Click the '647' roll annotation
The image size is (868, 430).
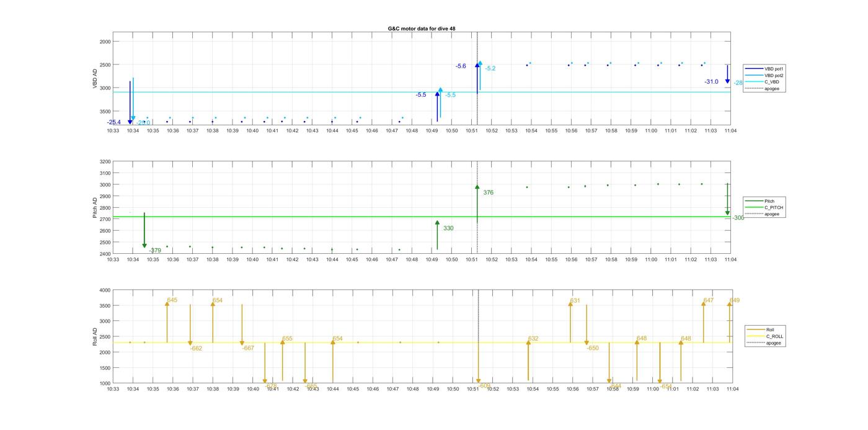pos(708,300)
